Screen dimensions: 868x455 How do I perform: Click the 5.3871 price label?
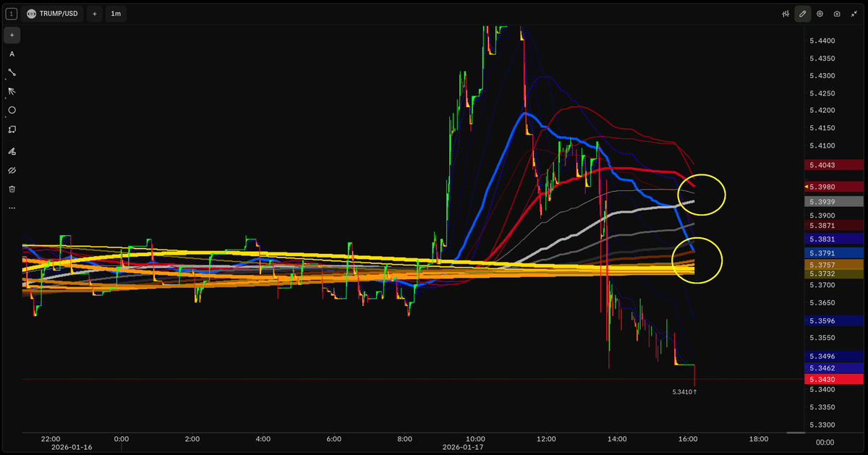834,226
